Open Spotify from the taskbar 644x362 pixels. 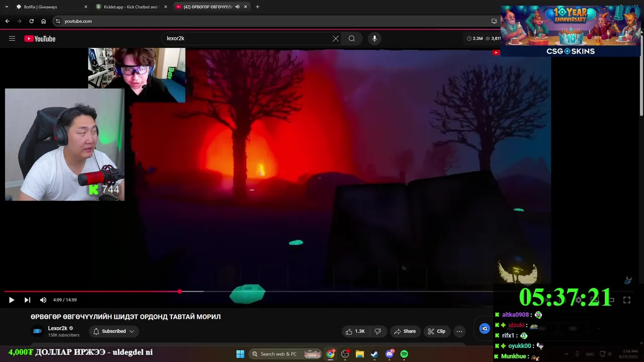point(404,354)
